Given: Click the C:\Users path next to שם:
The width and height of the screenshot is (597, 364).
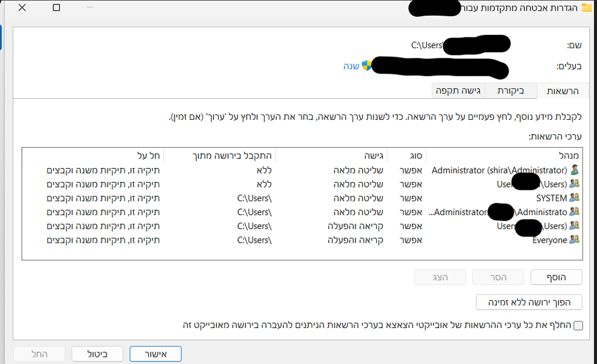Looking at the screenshot, I should pos(427,45).
